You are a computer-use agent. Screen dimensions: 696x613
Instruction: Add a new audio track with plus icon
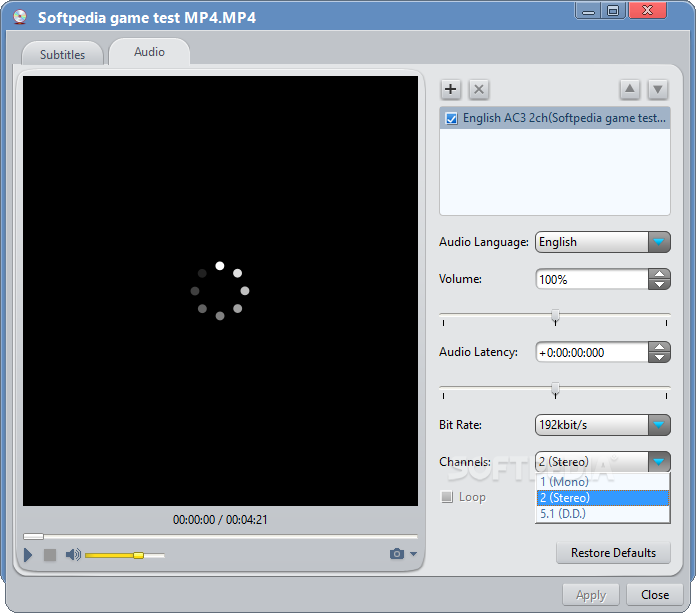pos(451,89)
